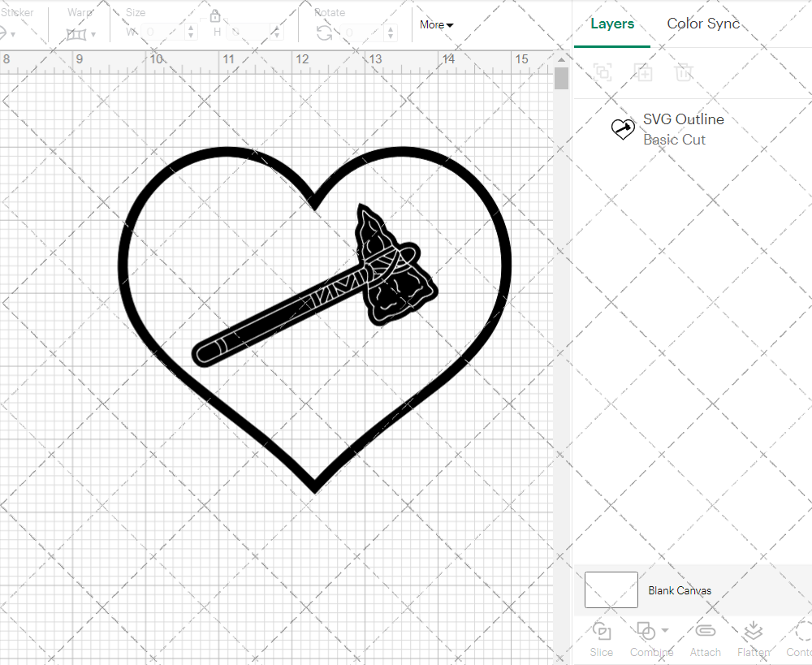Viewport: 812px width, 665px height.
Task: Click the Group icon in Layers panel
Action: (x=603, y=72)
